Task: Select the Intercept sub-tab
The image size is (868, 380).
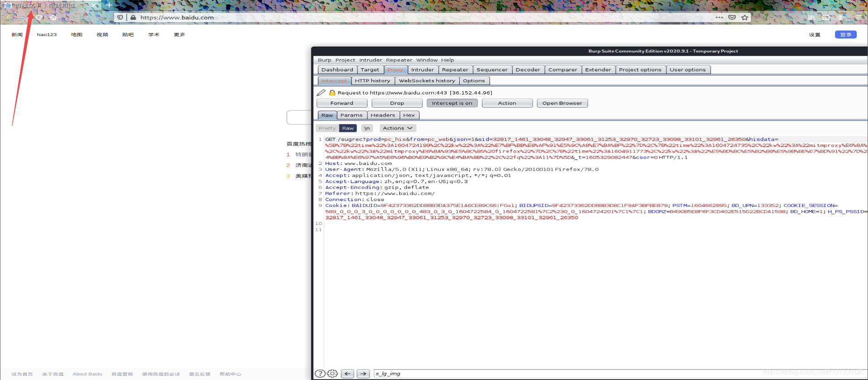Action: pyautogui.click(x=335, y=81)
